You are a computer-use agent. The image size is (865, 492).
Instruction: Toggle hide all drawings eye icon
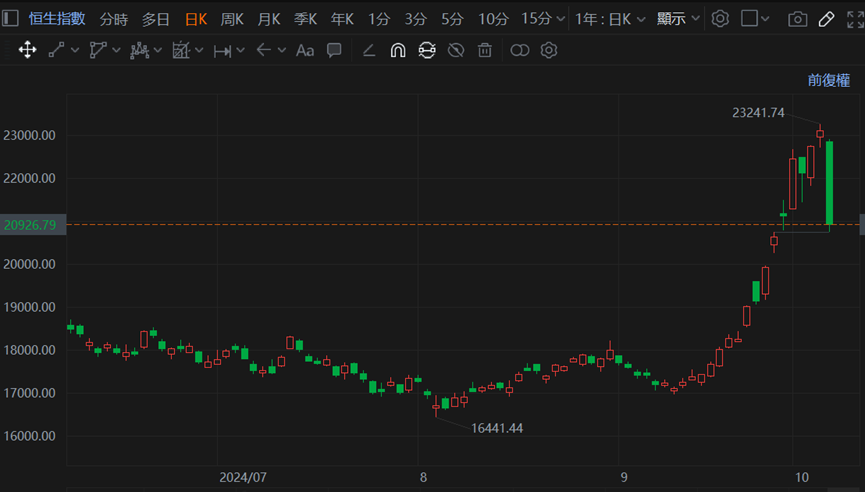(456, 51)
